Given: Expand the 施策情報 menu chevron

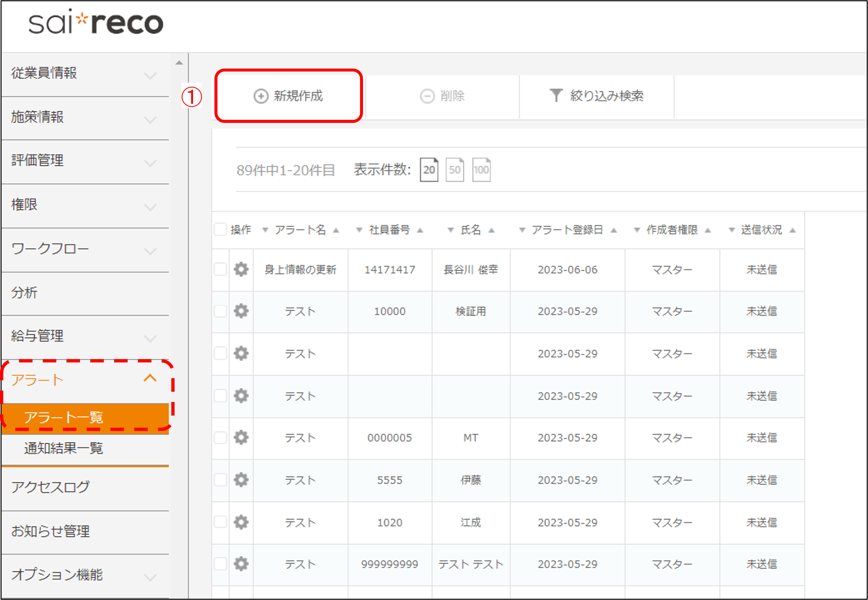Looking at the screenshot, I should coord(150,120).
